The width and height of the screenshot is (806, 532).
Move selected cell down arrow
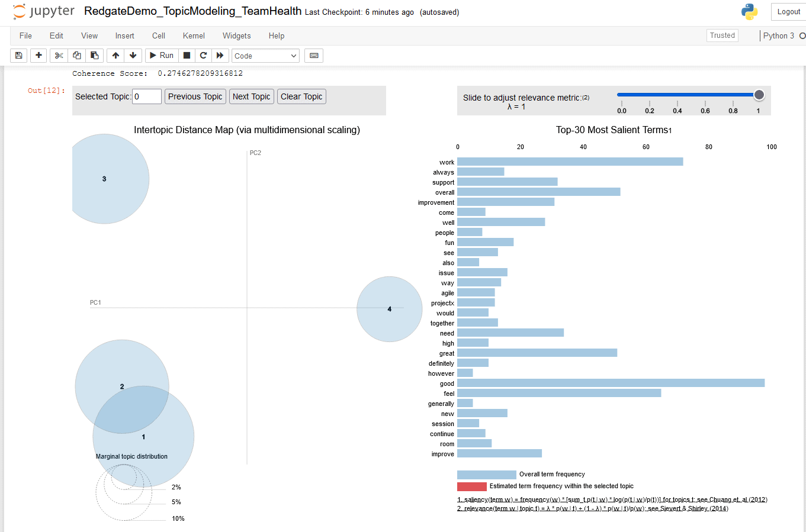(x=133, y=56)
